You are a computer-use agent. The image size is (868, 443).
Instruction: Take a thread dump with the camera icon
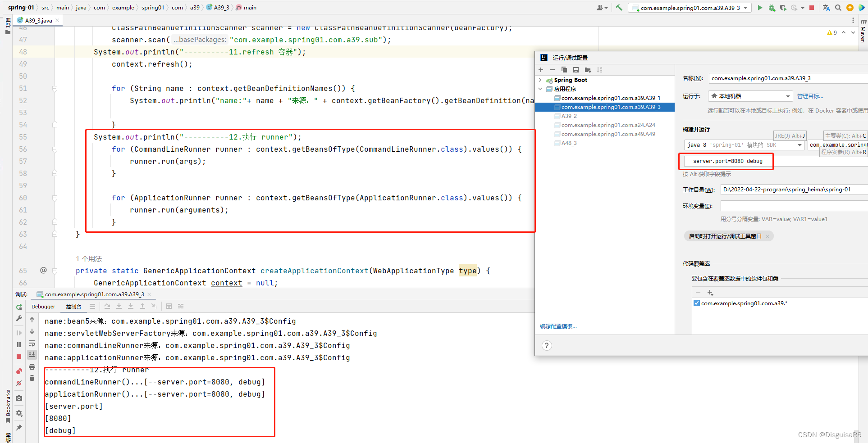pyautogui.click(x=19, y=398)
